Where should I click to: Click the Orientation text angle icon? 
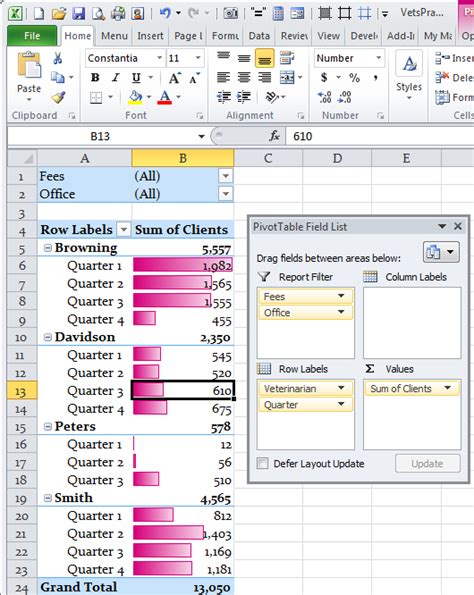click(x=272, y=97)
